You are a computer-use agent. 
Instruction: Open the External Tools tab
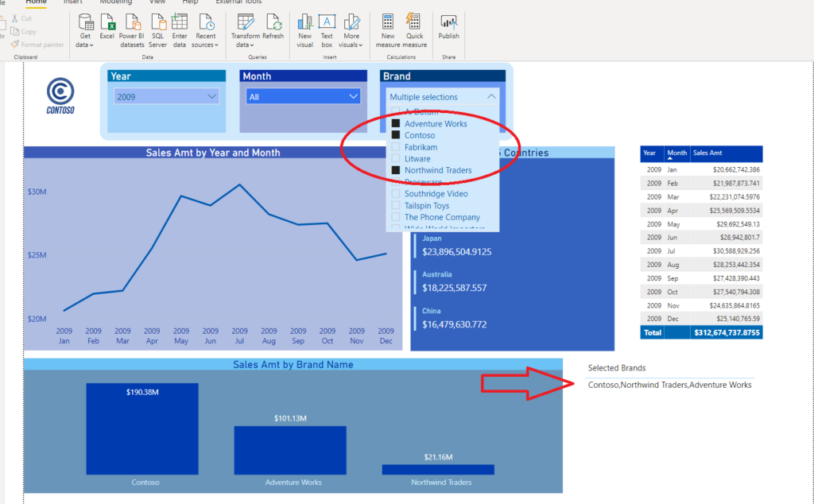[x=238, y=2]
